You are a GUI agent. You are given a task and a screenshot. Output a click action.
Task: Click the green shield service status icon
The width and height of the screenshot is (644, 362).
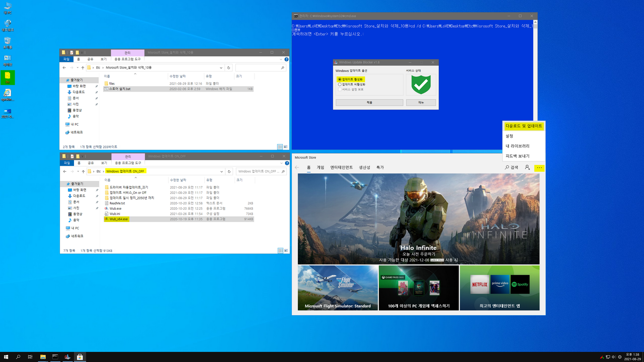click(421, 84)
